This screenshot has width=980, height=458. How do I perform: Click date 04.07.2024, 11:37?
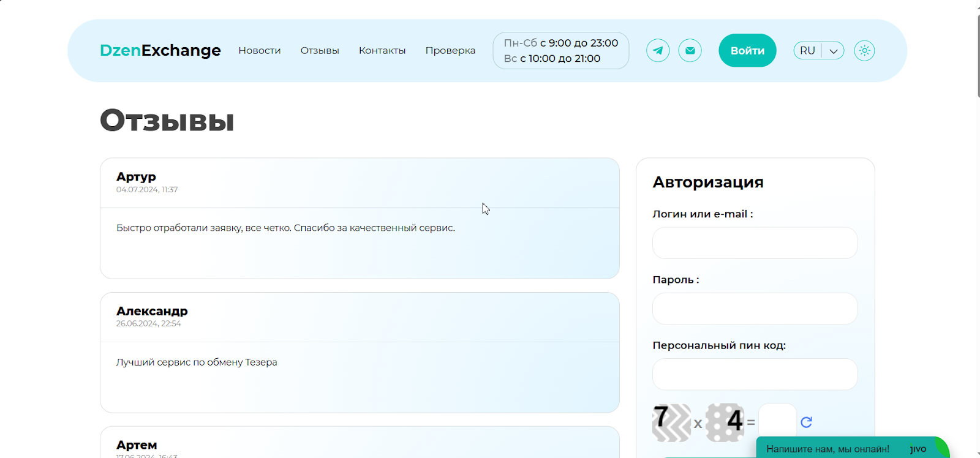147,190
